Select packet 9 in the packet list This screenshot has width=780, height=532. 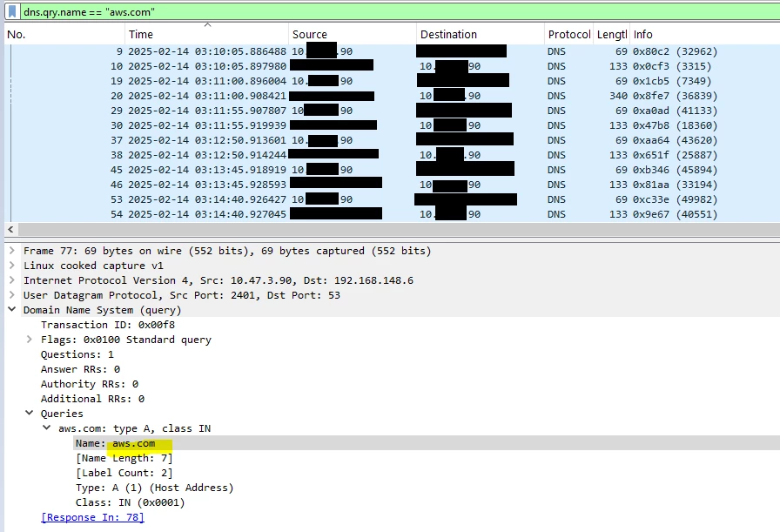coord(392,51)
